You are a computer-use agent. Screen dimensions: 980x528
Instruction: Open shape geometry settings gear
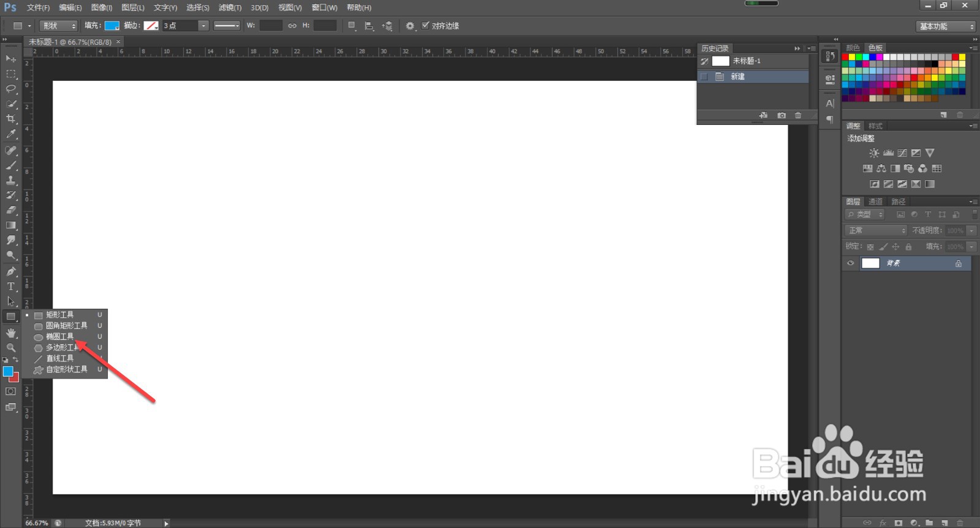click(410, 26)
